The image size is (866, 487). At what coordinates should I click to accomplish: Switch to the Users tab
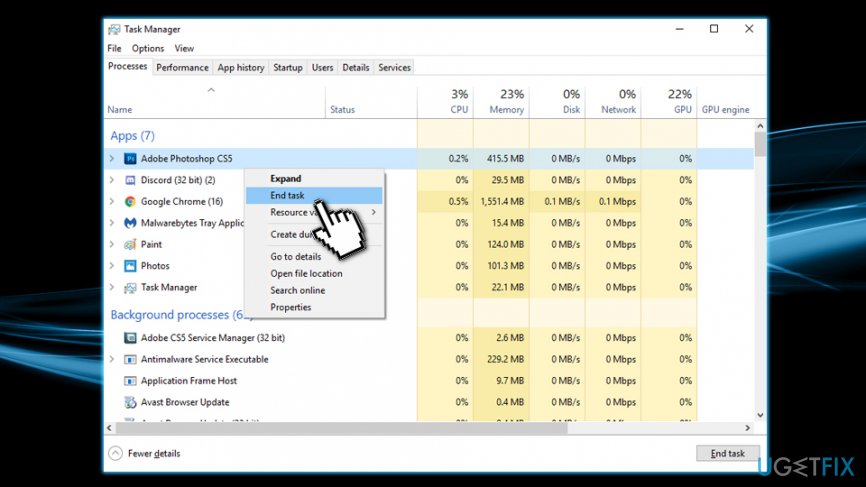(323, 67)
